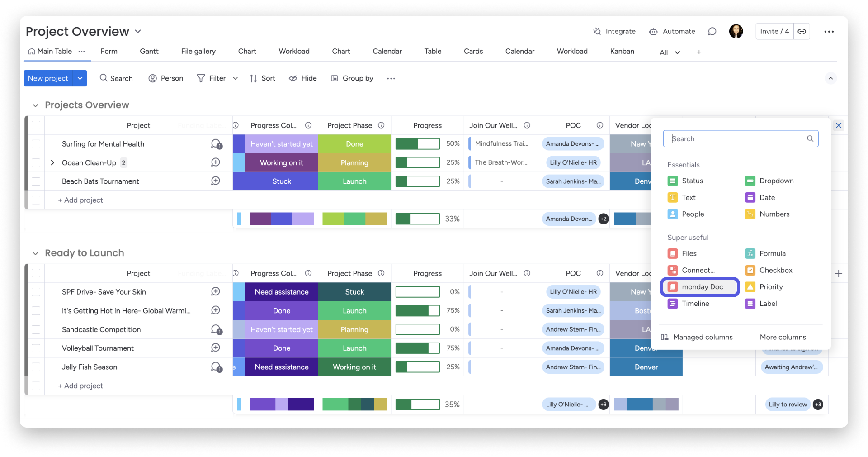Add the Formula column type
This screenshot has width=868, height=457.
point(765,253)
